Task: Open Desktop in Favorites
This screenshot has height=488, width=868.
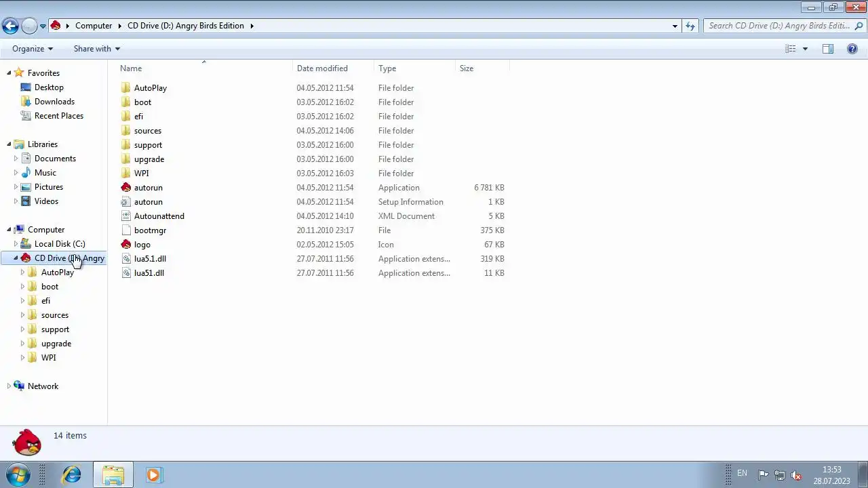Action: 49,87
